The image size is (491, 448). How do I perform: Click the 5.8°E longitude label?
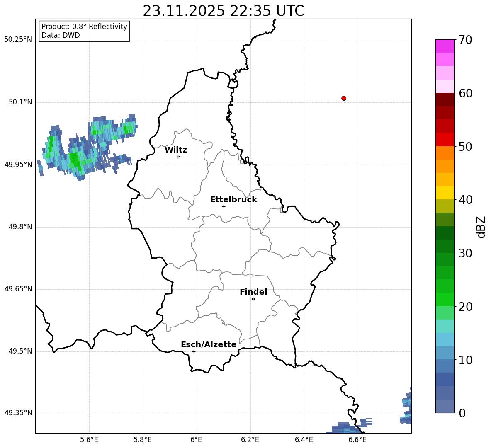point(143,440)
